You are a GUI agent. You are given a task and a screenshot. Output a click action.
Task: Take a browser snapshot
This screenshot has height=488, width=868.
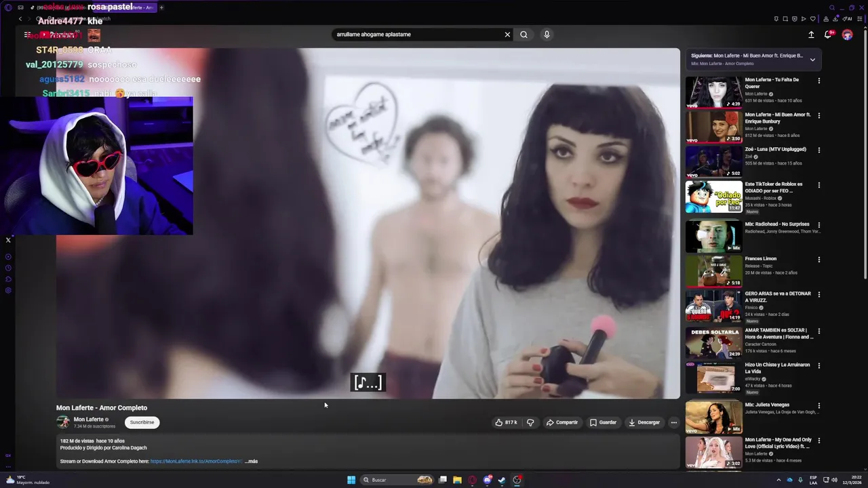point(785,19)
